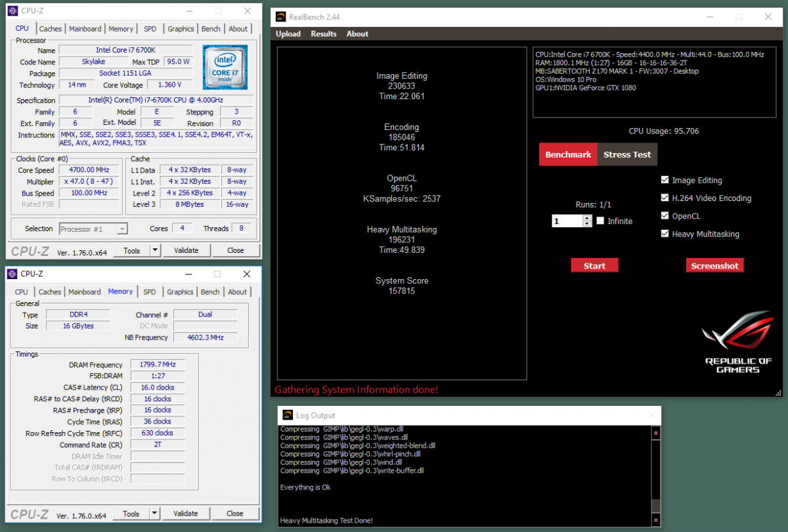The height and width of the screenshot is (532, 788).
Task: Open Graphics tab in Memory CPU-Z window
Action: tap(180, 292)
